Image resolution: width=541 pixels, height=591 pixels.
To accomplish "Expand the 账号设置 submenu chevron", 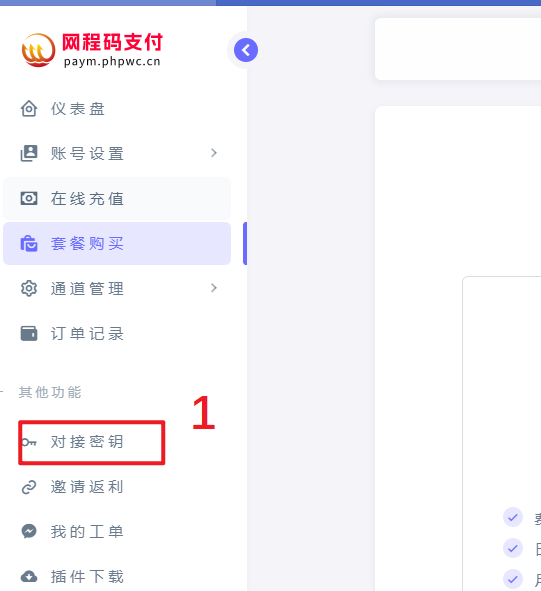I will click(214, 153).
